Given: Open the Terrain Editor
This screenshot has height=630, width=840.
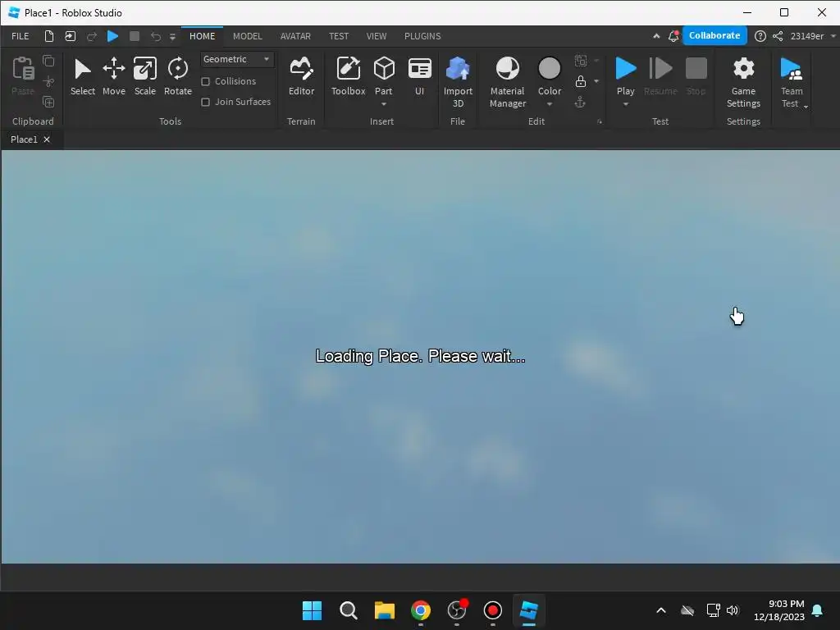Looking at the screenshot, I should 301,76.
